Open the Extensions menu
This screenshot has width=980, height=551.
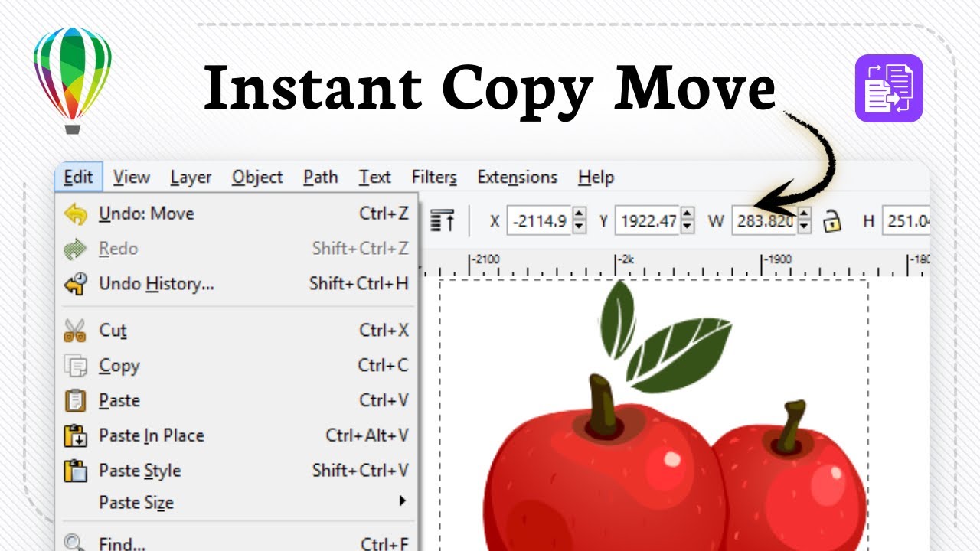coord(518,178)
